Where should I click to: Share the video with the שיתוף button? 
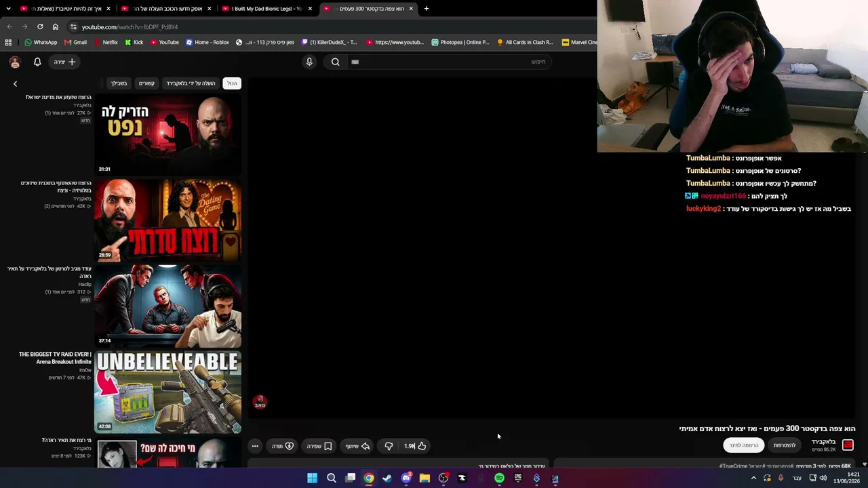point(357,446)
